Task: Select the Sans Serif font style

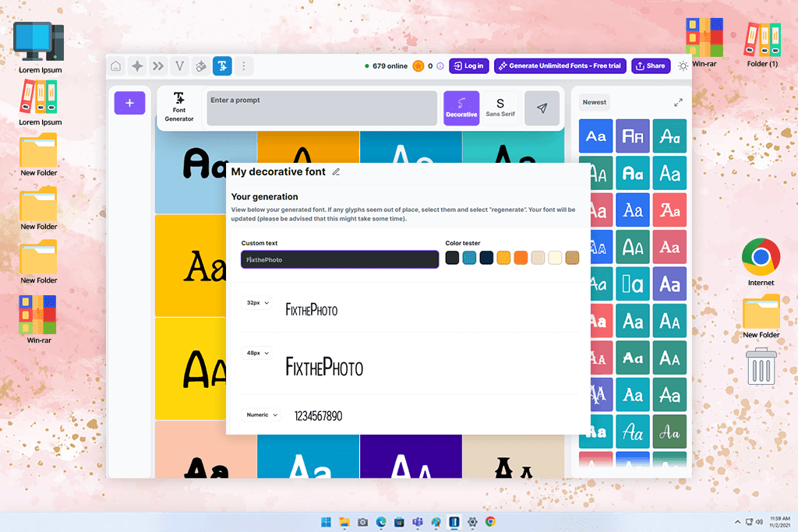Action: coord(500,108)
